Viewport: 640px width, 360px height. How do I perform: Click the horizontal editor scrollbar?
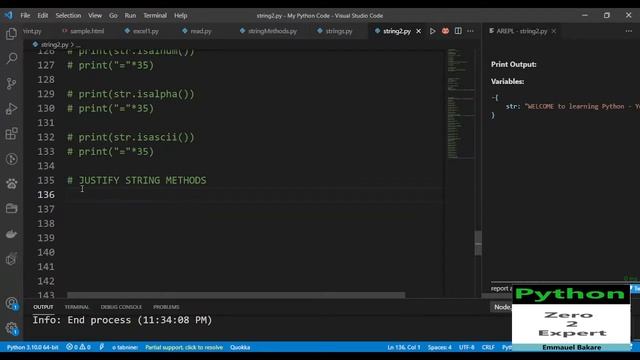click(236, 295)
